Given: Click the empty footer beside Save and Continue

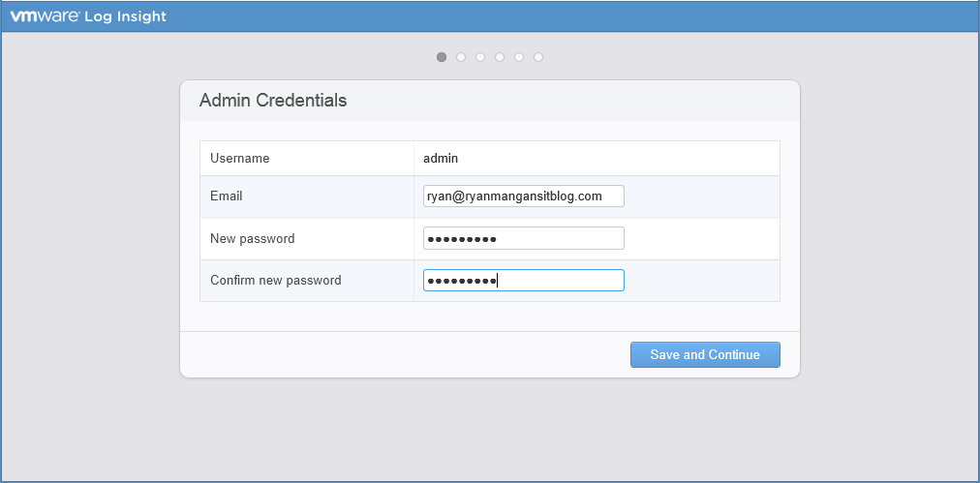Looking at the screenshot, I should [x=387, y=354].
